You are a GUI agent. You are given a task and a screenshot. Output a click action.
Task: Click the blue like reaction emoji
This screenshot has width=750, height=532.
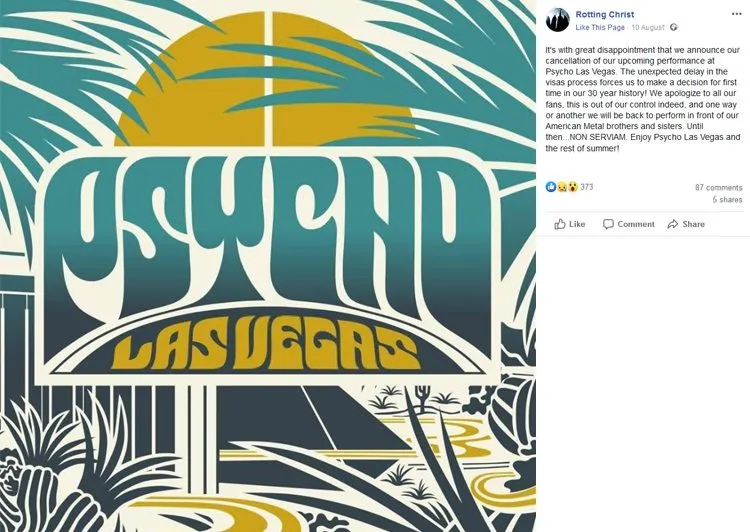[551, 187]
